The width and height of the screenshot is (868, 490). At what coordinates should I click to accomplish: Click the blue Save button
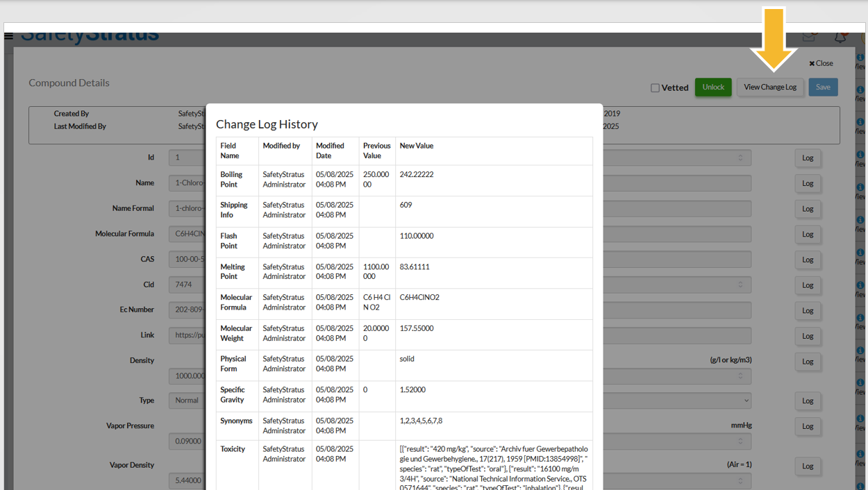point(823,87)
